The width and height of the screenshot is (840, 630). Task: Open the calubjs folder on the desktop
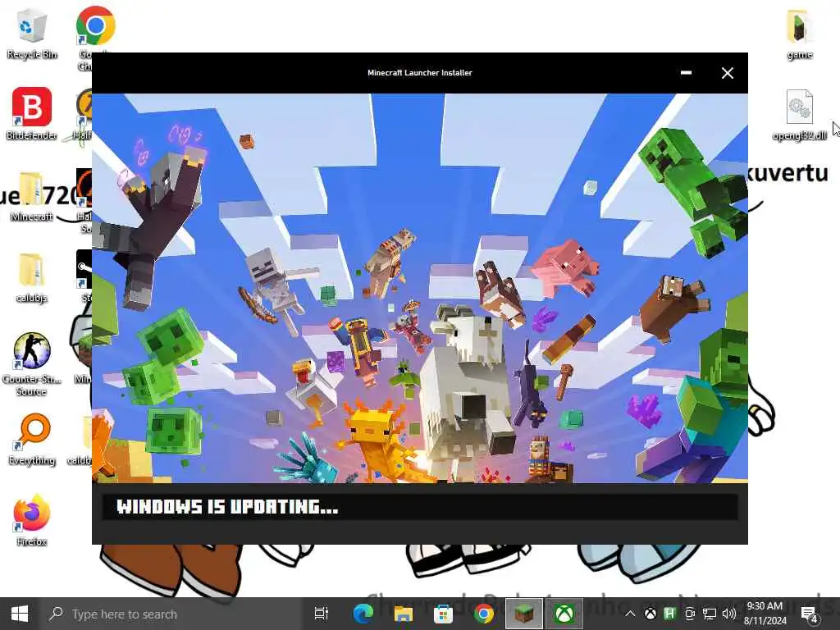(31, 277)
